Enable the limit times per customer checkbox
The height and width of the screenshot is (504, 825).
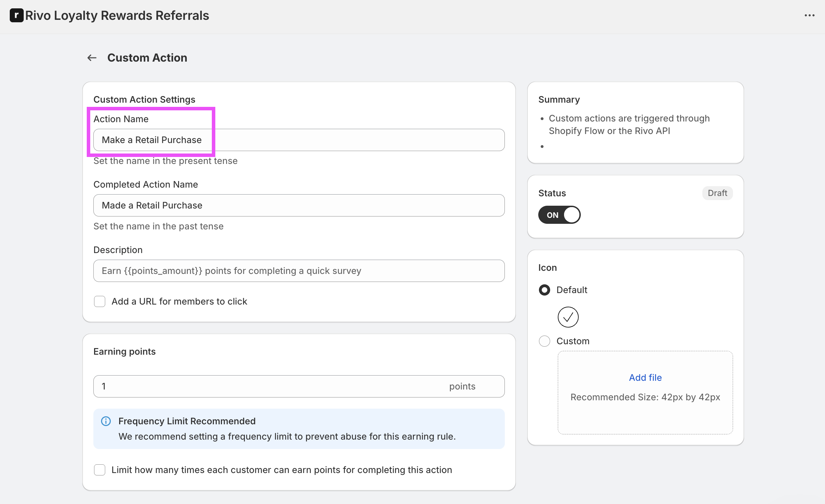tap(100, 470)
